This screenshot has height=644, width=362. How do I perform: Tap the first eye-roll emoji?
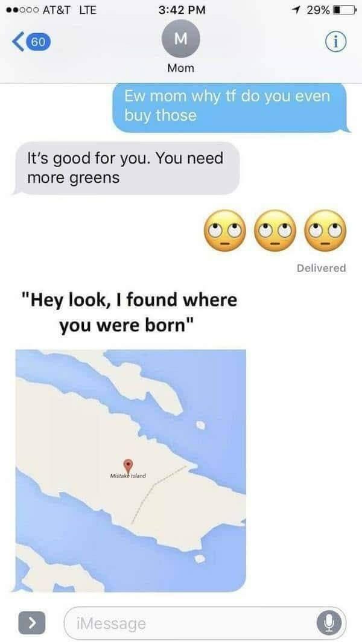coord(224,231)
